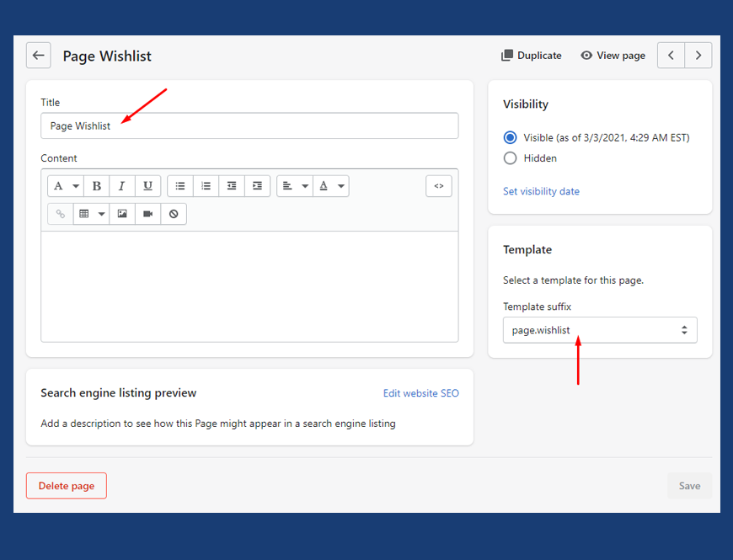Open View page from the header
This screenshot has width=733, height=560.
click(613, 56)
